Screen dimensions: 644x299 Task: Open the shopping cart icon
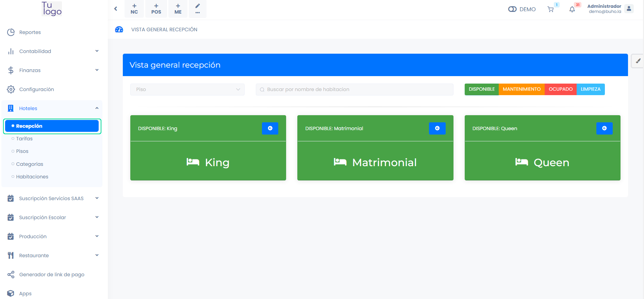[x=550, y=10]
